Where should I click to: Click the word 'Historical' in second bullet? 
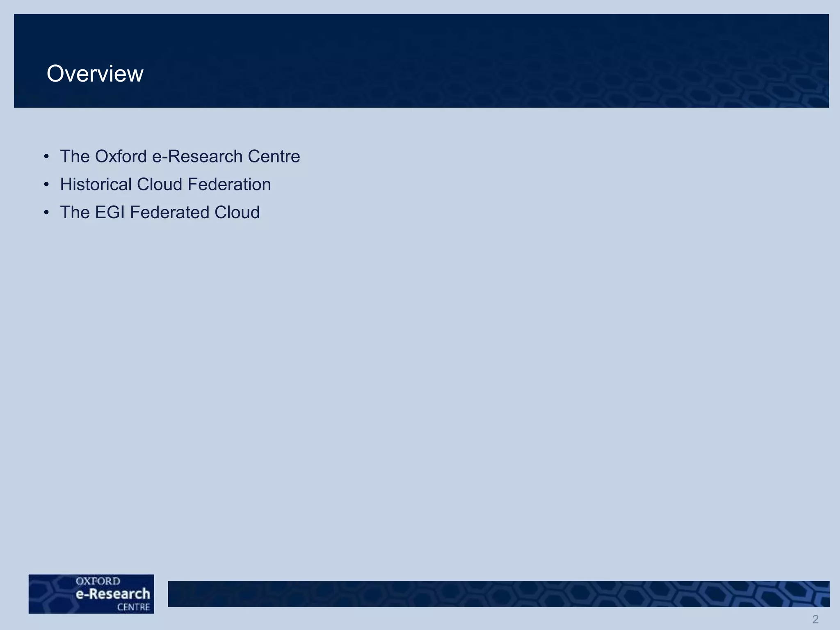(x=96, y=185)
